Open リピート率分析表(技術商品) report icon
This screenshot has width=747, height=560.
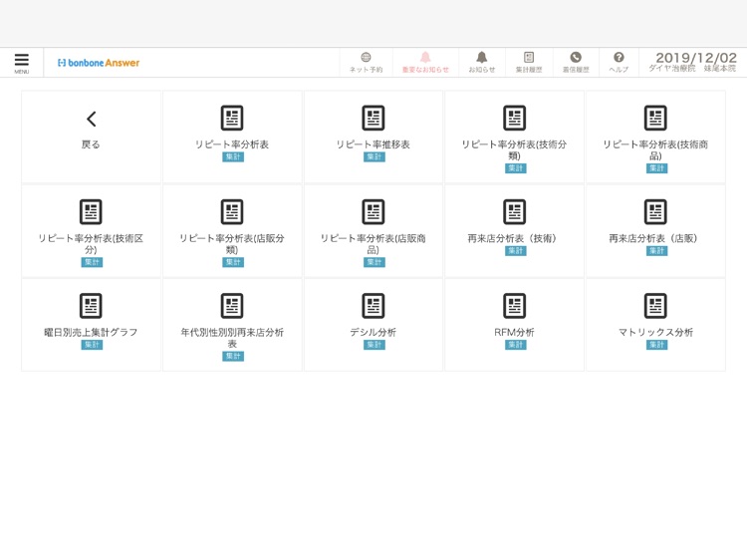pyautogui.click(x=655, y=118)
